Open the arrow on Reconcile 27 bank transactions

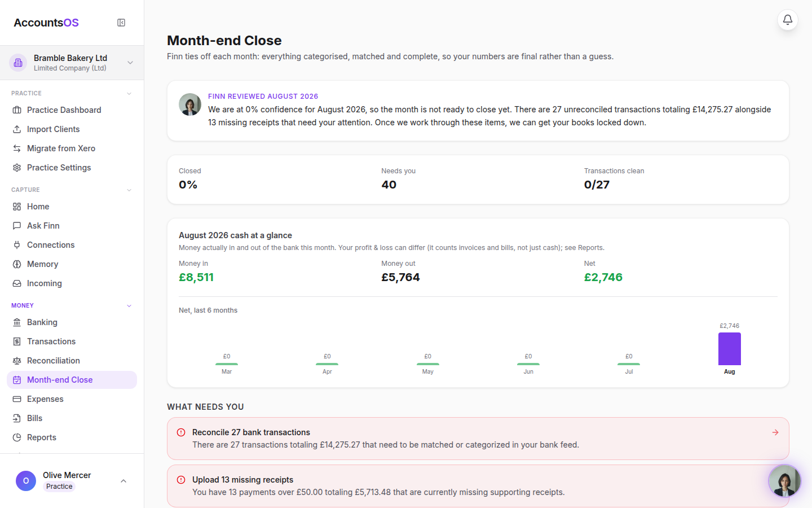point(775,432)
